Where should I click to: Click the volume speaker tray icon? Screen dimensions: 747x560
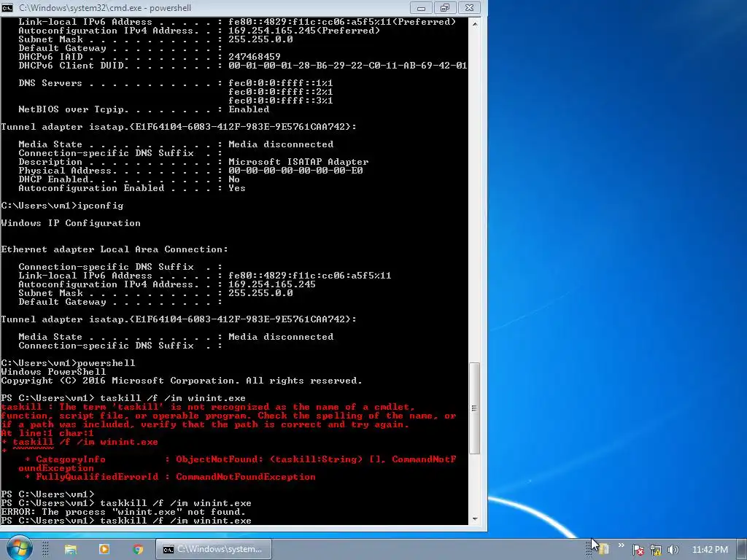pyautogui.click(x=673, y=550)
